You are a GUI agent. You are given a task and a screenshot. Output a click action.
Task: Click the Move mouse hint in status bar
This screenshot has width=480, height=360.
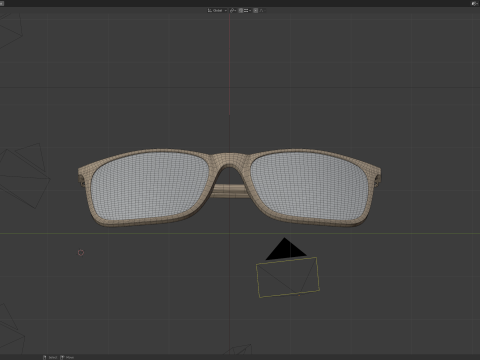pyautogui.click(x=67, y=357)
